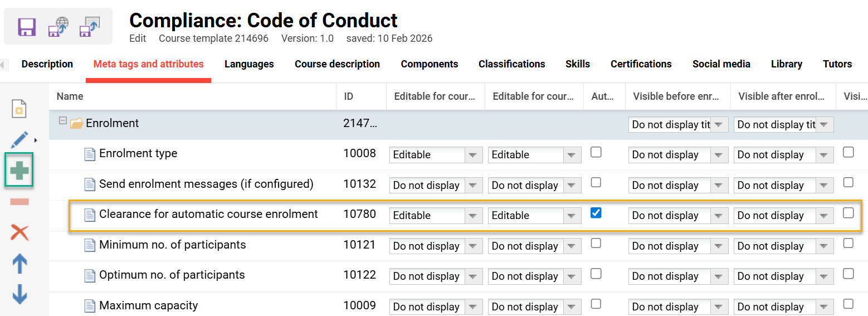
Task: Click the new attribute settings page icon
Action: point(19,109)
